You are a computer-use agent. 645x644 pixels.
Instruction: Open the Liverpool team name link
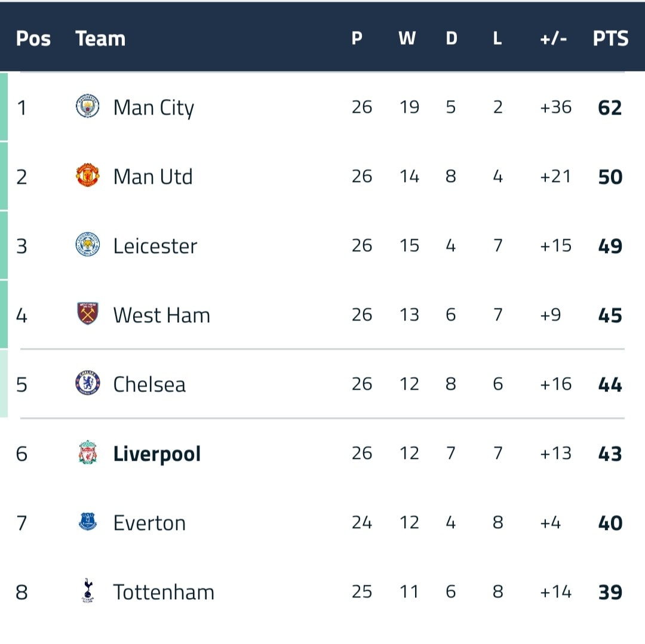coord(156,454)
